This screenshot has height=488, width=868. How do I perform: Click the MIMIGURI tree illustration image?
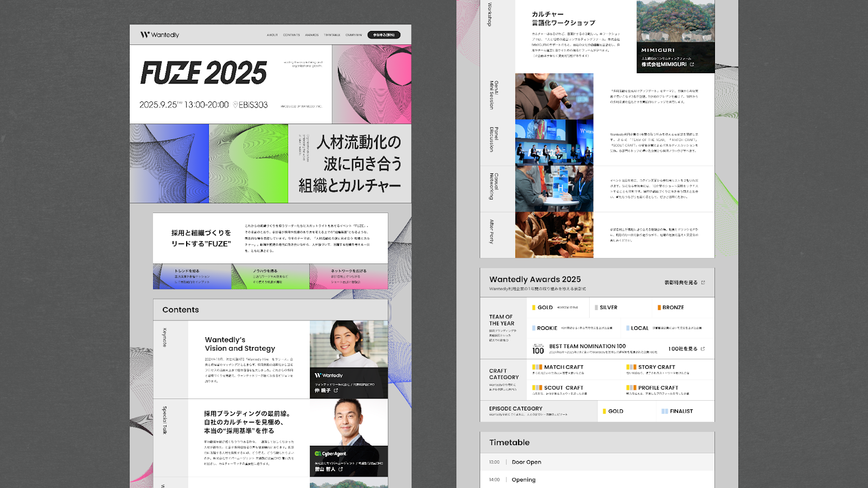(675, 21)
